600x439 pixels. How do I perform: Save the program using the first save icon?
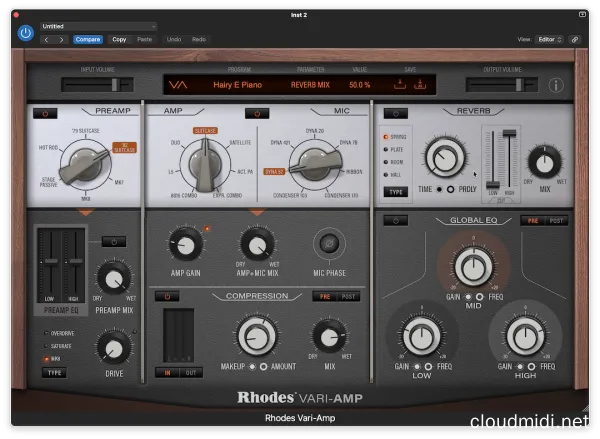(400, 84)
